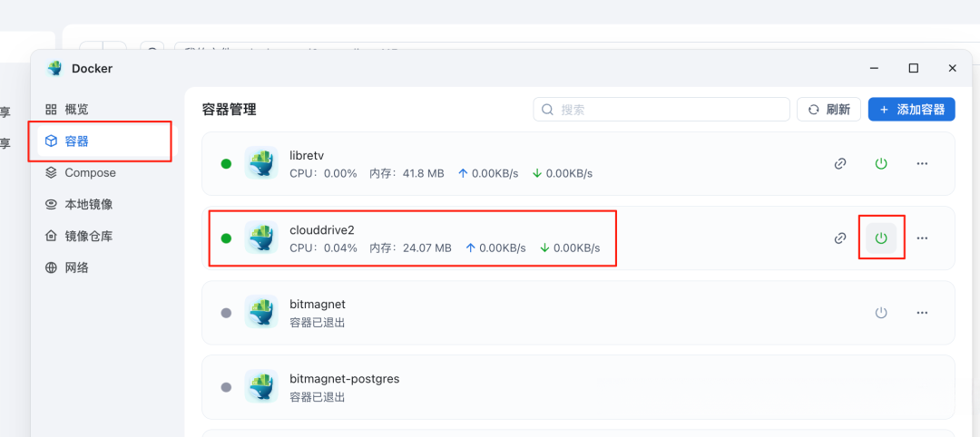The width and height of the screenshot is (980, 437).
Task: Click the 刷新 refresh button
Action: point(828,109)
